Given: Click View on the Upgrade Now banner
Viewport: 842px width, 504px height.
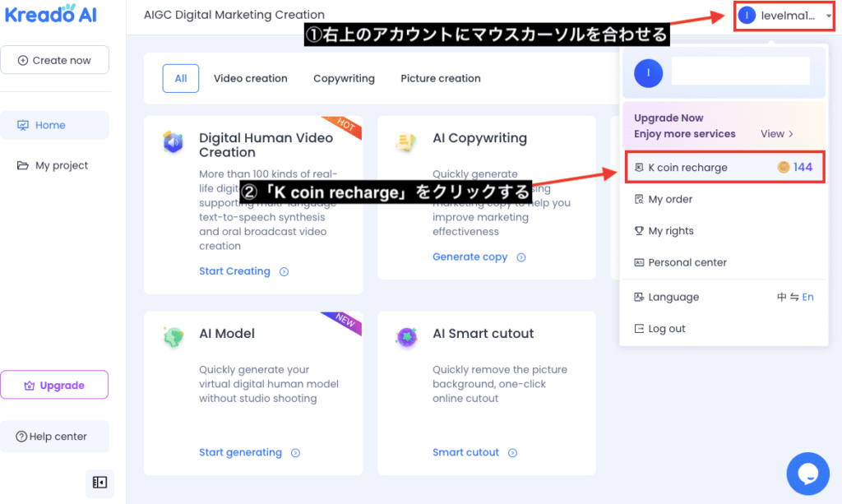Looking at the screenshot, I should [776, 134].
